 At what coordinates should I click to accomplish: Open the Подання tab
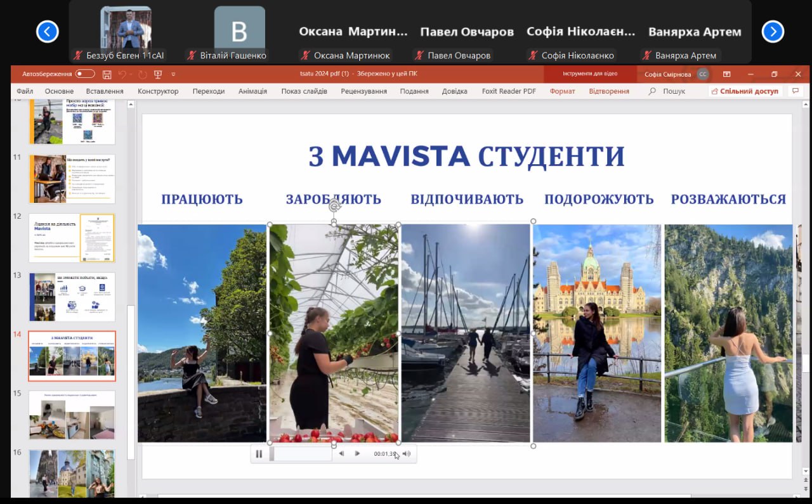[x=414, y=91]
